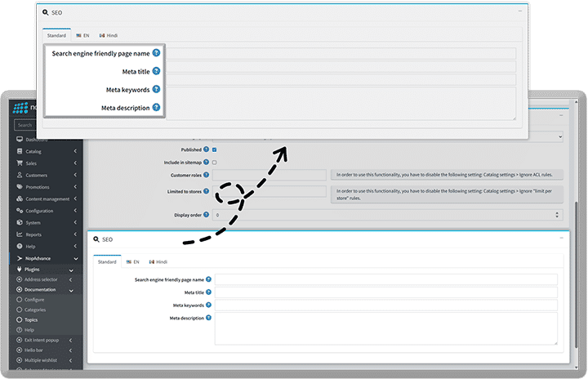Expand the Promotions menu chevron
Viewport: 588px width, 379px height.
click(x=75, y=186)
